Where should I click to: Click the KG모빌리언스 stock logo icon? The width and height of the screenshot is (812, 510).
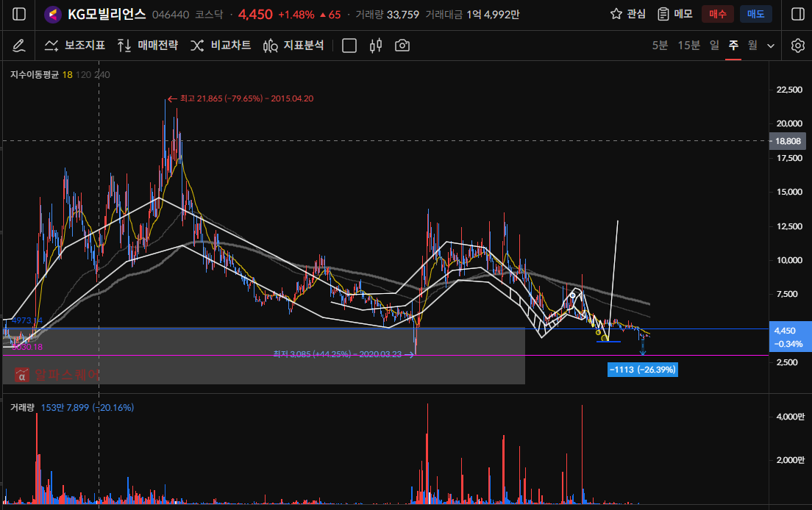[53, 15]
